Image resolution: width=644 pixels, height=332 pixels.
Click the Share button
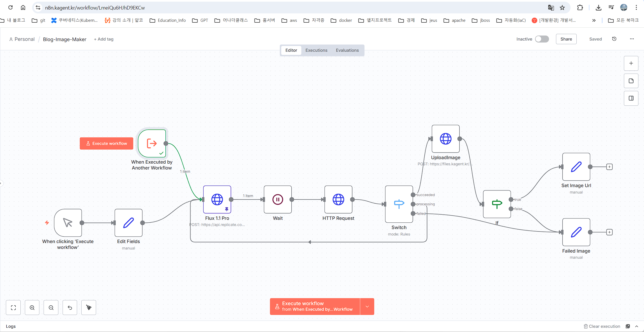click(566, 39)
